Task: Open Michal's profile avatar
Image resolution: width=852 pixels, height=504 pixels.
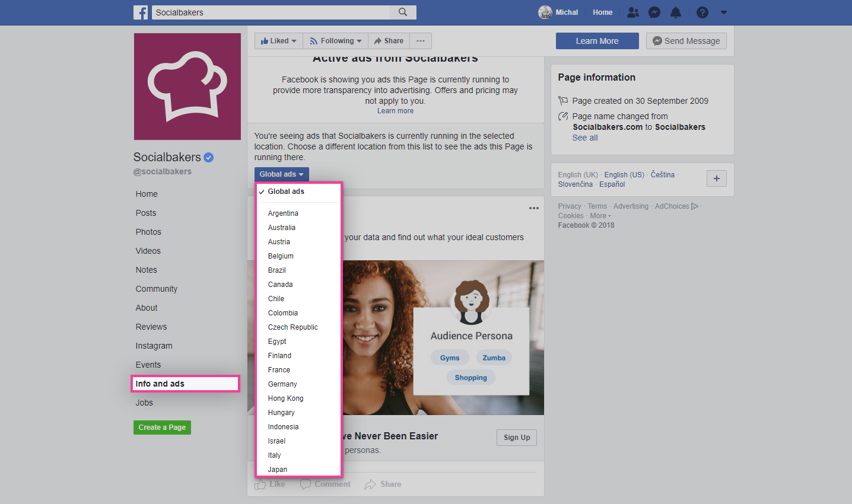Action: click(x=545, y=12)
